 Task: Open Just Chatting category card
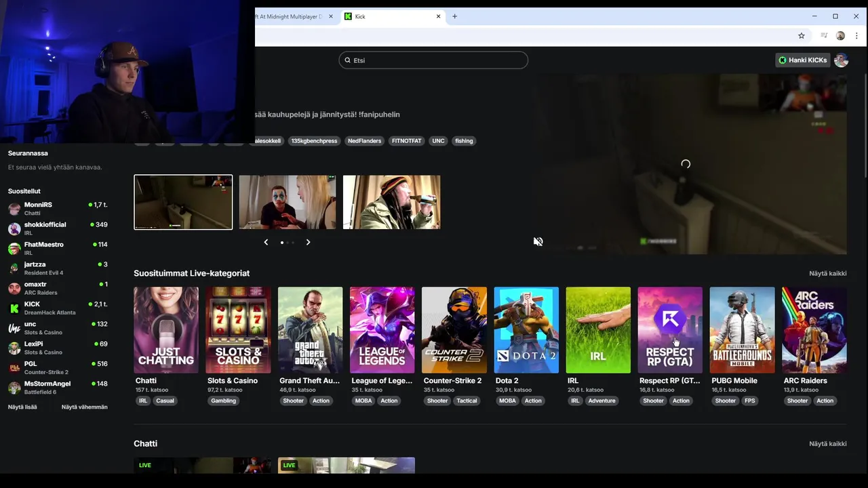coord(166,330)
